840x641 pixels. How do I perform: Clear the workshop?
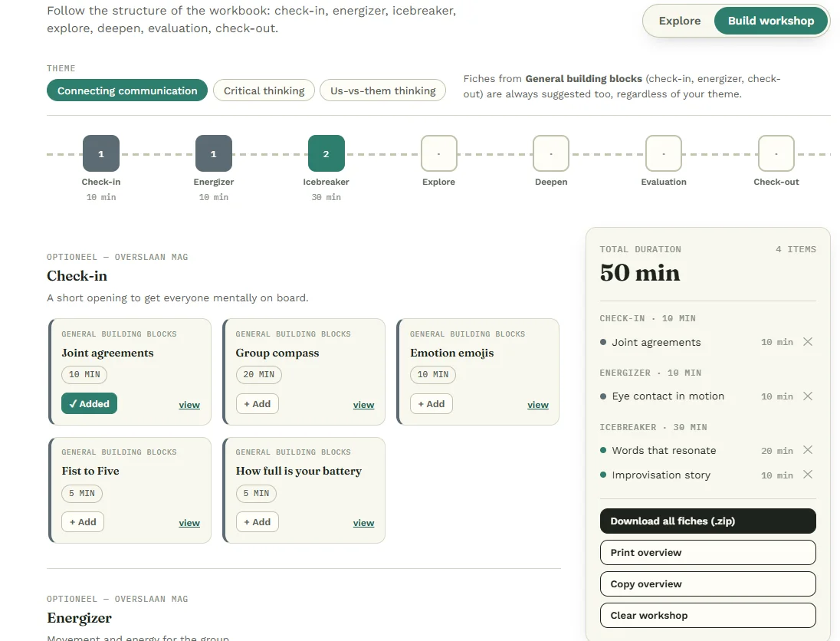tap(707, 615)
